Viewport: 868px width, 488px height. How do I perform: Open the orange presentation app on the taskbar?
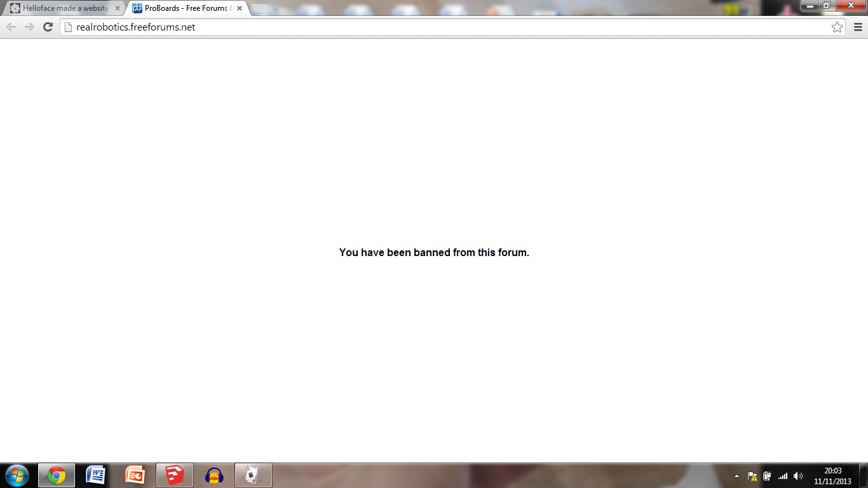point(135,475)
